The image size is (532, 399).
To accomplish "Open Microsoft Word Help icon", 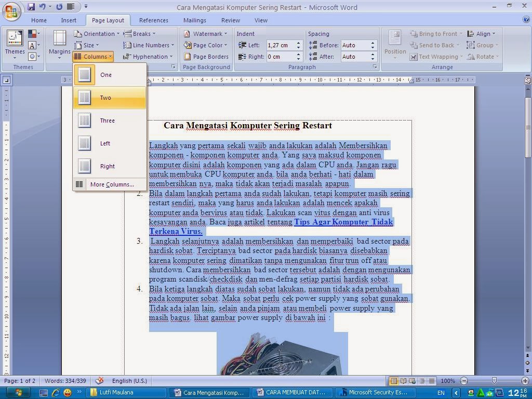I will (526, 20).
